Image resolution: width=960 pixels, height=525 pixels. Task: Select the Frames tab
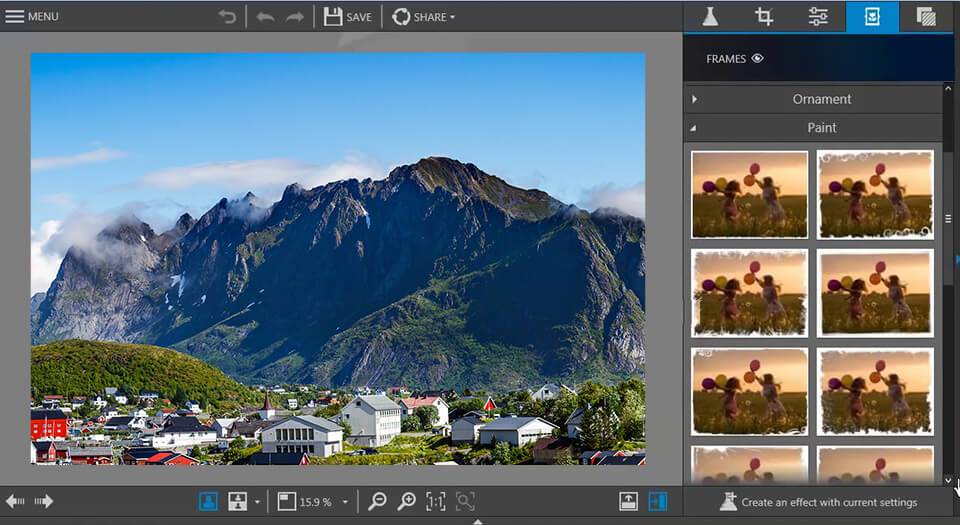point(872,17)
